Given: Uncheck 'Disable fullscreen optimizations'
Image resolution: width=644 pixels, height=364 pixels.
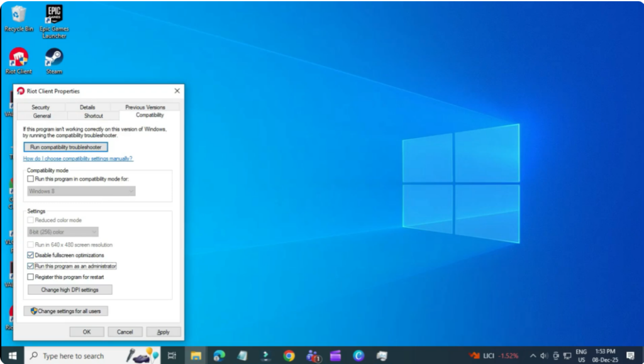Looking at the screenshot, I should tap(31, 255).
